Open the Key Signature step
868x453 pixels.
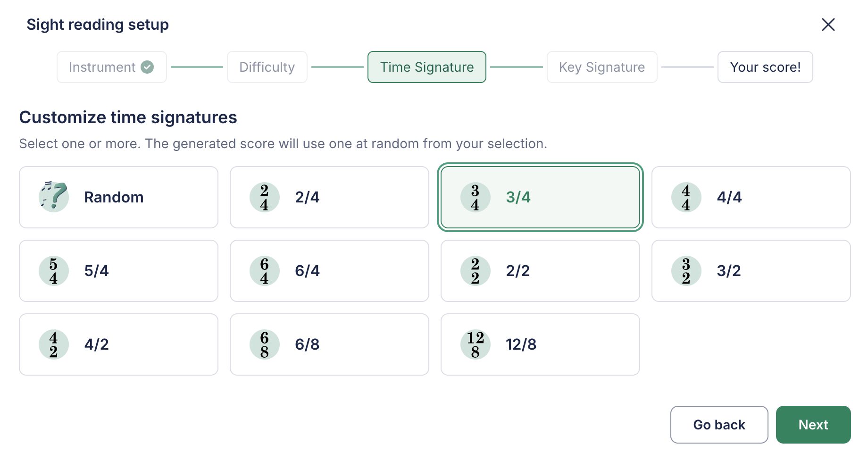tap(602, 67)
